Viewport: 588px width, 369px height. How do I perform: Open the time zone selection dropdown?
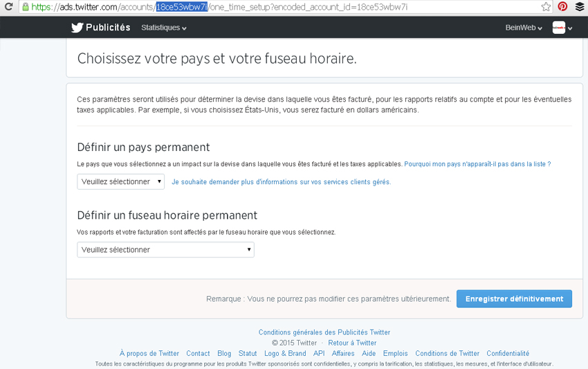165,250
